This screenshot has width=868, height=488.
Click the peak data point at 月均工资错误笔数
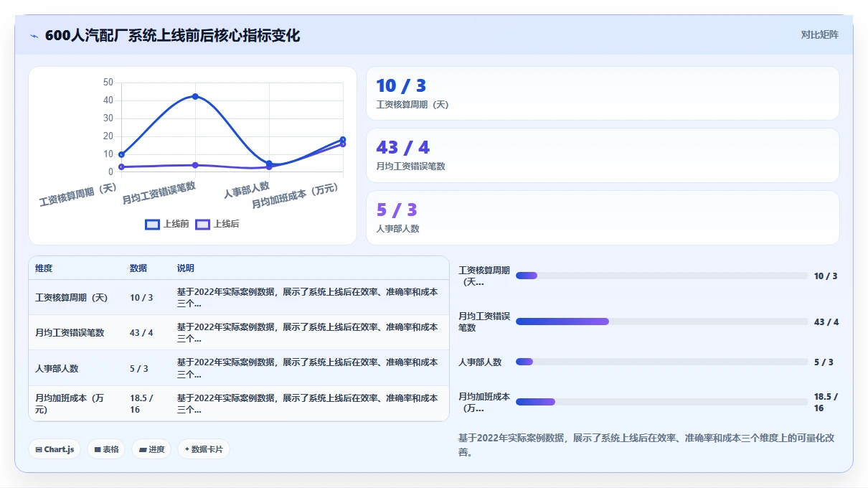pos(195,96)
